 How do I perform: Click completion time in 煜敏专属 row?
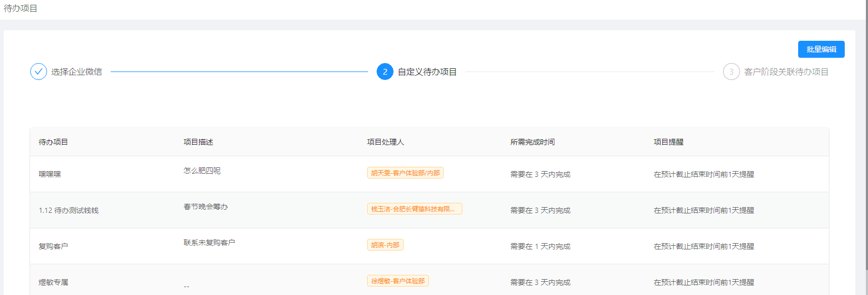tap(541, 282)
